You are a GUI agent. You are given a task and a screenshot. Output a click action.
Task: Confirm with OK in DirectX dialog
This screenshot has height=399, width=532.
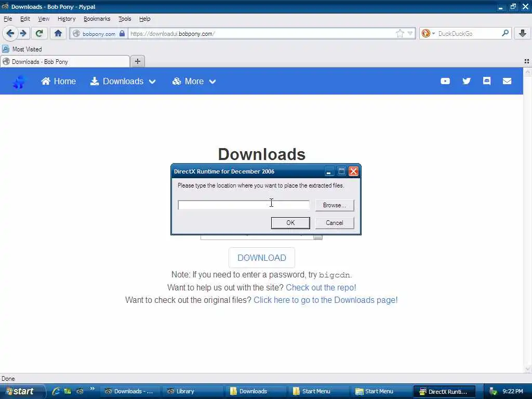290,223
